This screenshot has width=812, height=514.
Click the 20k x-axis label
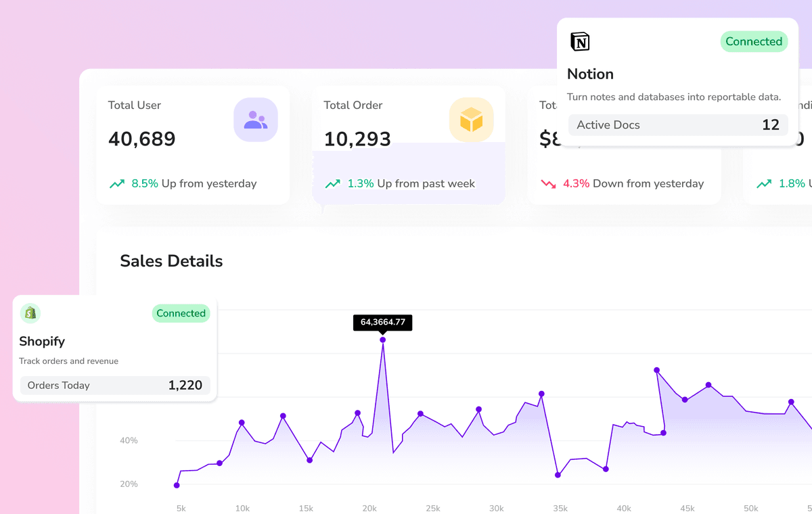point(369,508)
